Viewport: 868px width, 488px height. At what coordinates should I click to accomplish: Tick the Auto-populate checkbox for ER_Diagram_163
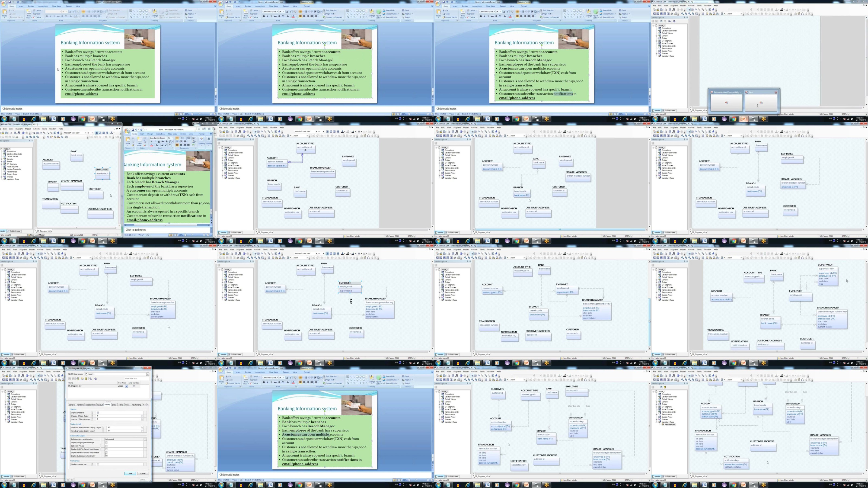tap(134, 386)
